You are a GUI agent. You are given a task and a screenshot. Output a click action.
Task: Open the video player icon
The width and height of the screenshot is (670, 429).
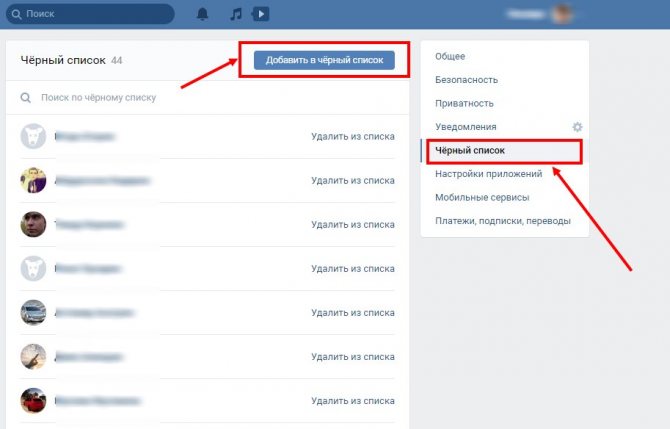(261, 14)
